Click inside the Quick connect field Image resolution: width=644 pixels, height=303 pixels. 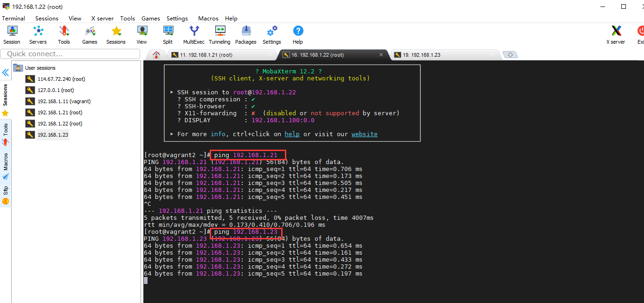[70, 54]
